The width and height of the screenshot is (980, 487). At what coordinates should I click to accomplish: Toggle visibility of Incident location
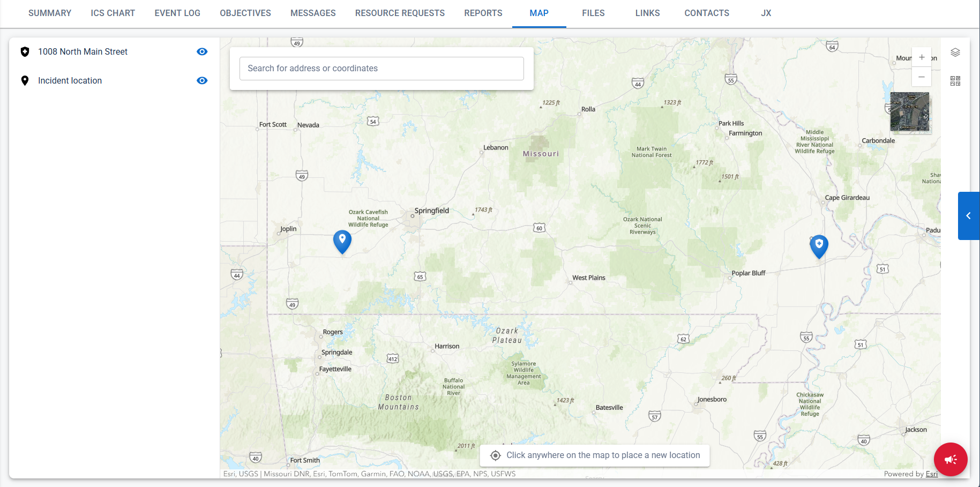point(202,81)
